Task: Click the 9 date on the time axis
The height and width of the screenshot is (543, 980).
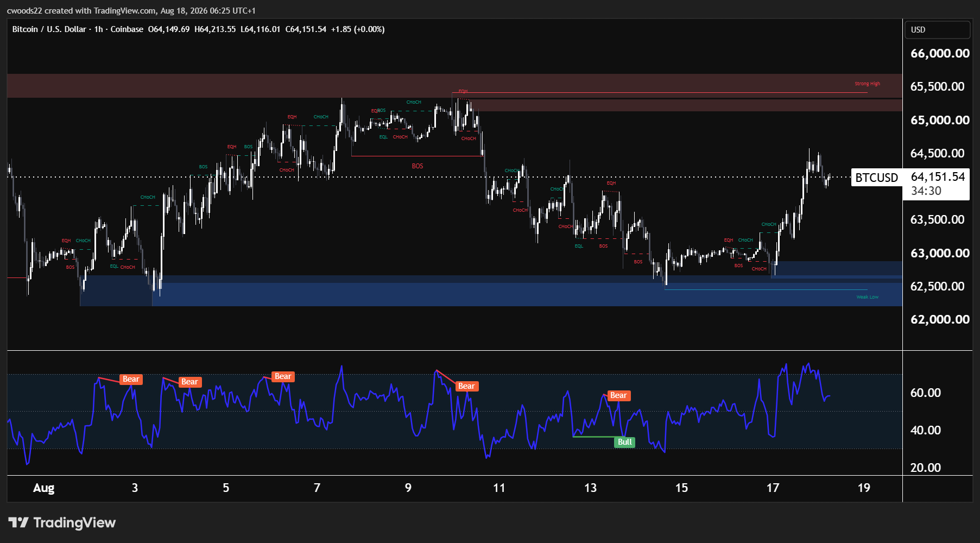Action: [x=408, y=488]
